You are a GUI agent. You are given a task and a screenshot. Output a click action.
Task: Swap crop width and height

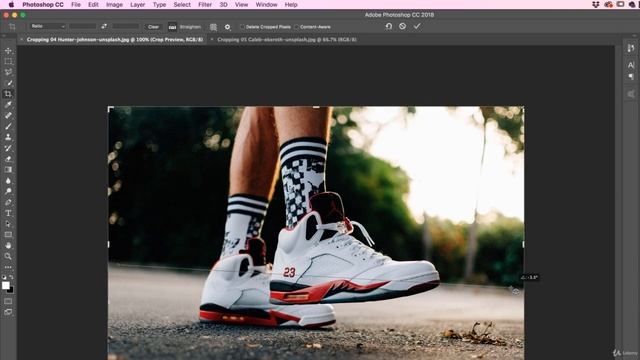point(104,27)
